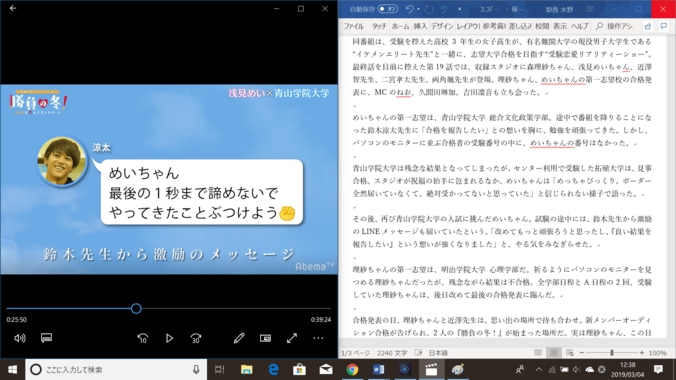Open Task View from the taskbar
Viewport: 676px width, 380px height.
coord(220,370)
